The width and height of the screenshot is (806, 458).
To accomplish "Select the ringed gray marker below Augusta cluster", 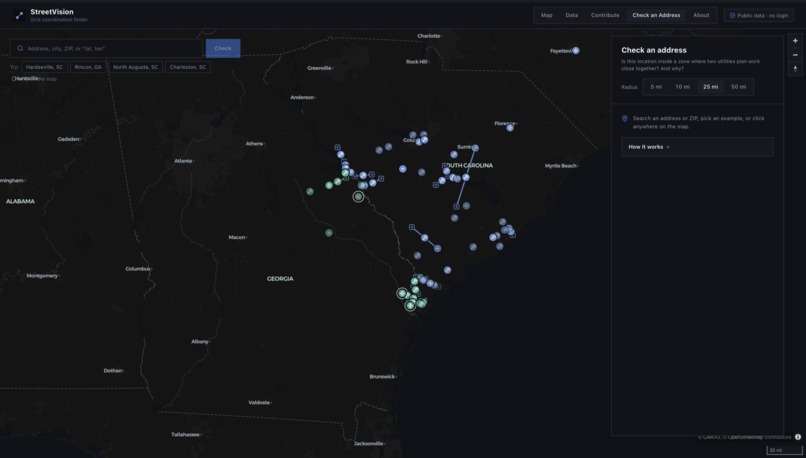I will click(358, 196).
